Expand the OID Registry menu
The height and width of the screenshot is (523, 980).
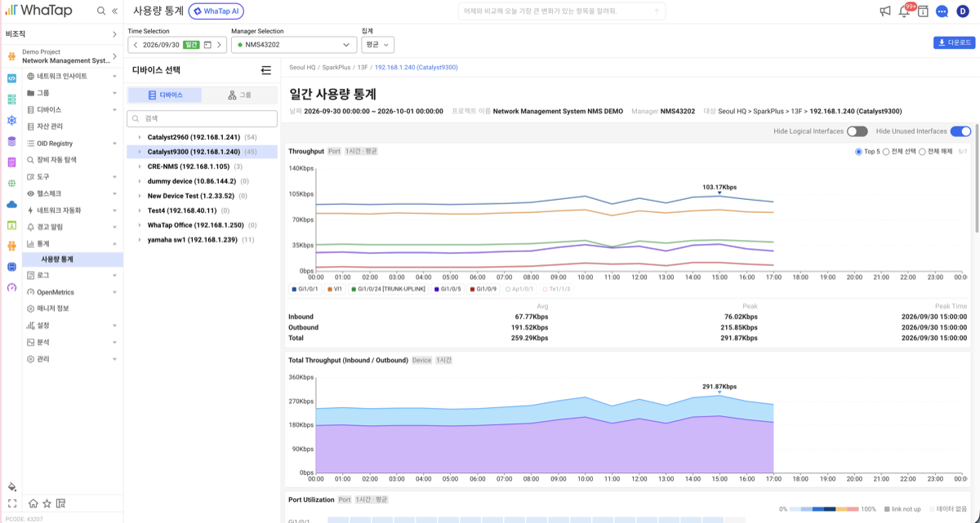73,144
